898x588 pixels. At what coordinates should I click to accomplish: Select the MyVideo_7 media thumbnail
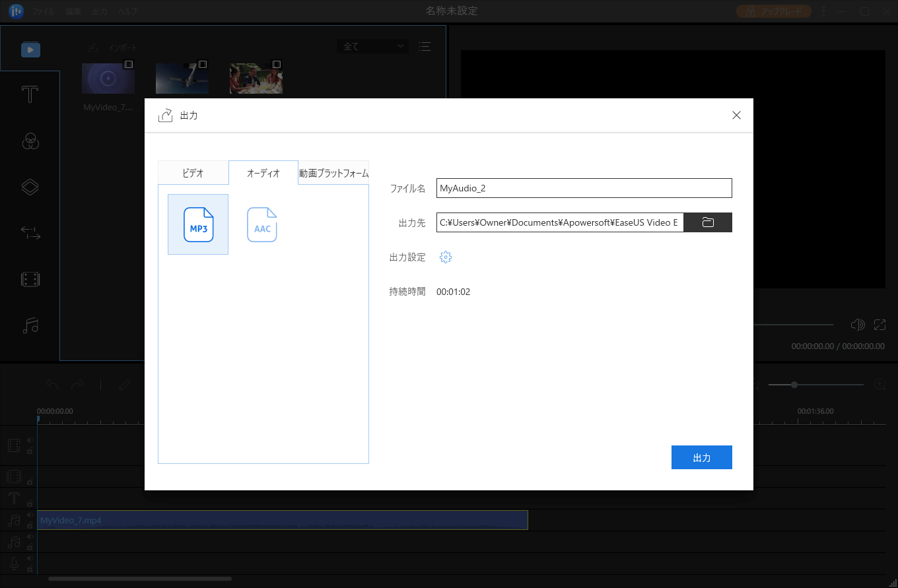[x=108, y=79]
